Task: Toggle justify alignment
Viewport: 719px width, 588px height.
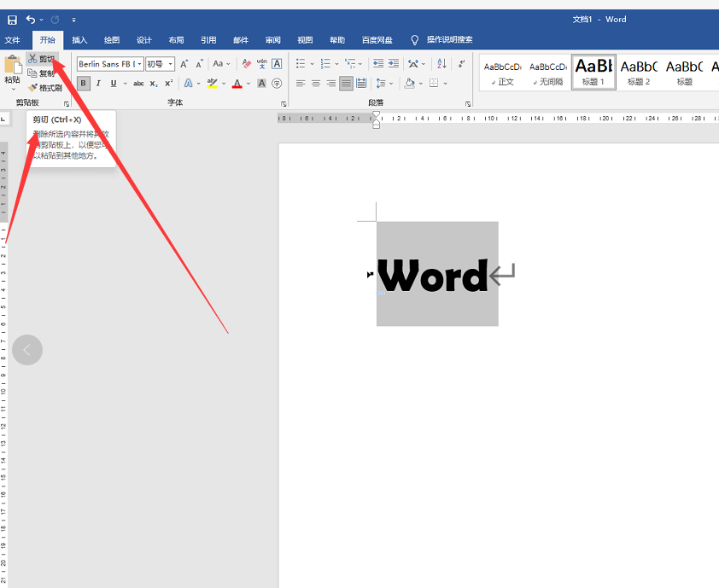Action: point(346,84)
